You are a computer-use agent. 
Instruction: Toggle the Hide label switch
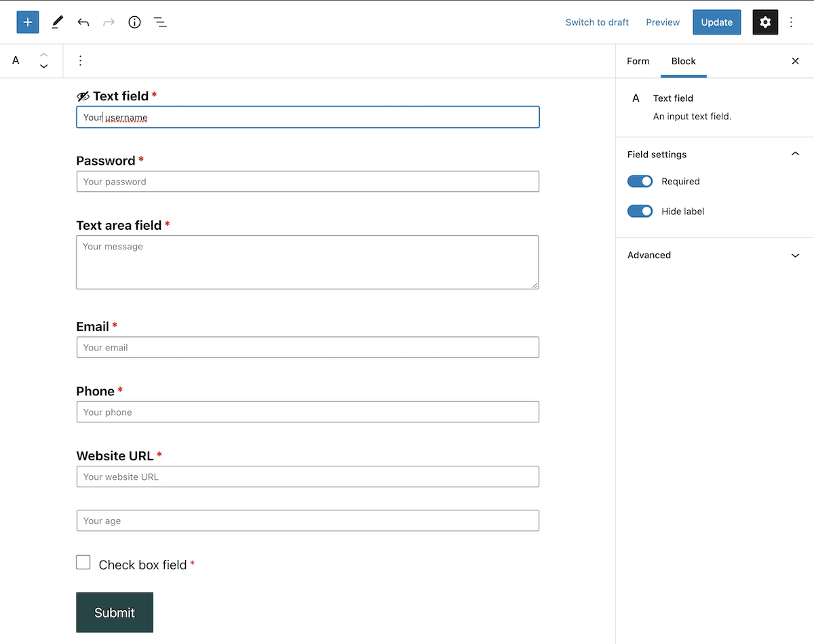pos(640,212)
